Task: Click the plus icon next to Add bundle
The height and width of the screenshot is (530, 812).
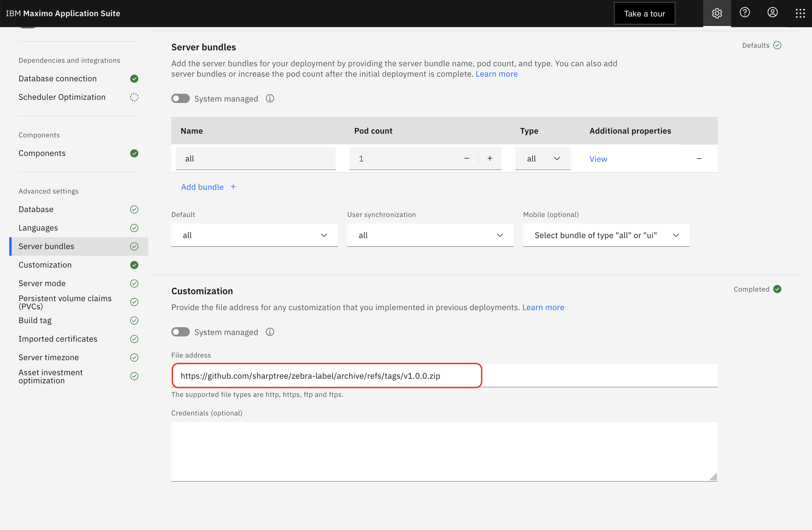Action: 233,187
